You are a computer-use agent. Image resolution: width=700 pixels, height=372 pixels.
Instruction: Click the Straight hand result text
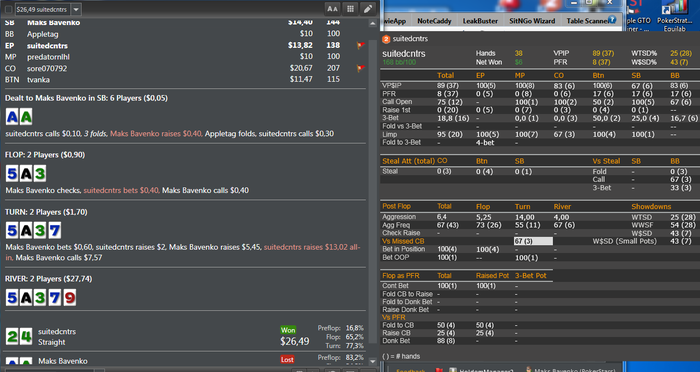coord(52,343)
